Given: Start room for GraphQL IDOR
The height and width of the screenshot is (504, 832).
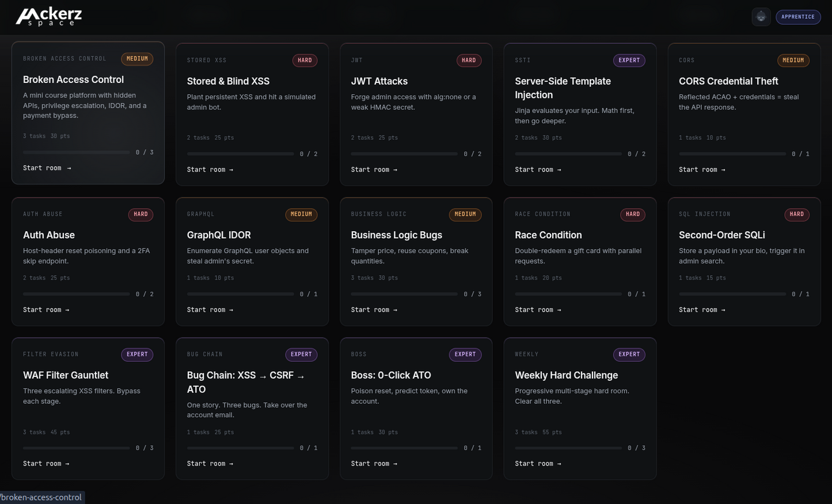Looking at the screenshot, I should coord(210,310).
